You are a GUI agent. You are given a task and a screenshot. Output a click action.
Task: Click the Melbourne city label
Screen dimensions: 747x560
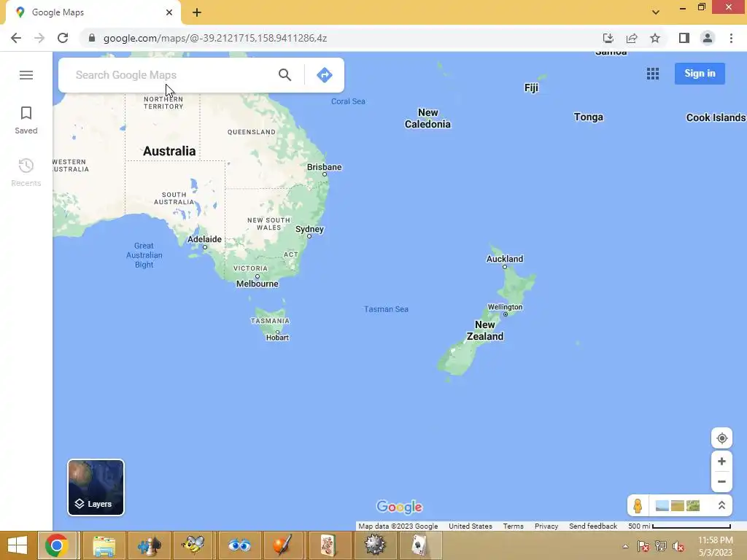click(258, 284)
